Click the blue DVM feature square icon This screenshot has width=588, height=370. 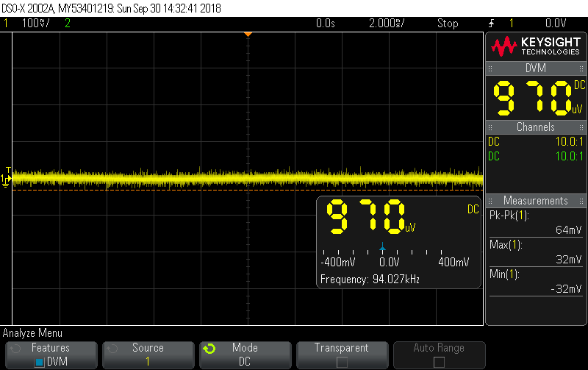tap(39, 363)
